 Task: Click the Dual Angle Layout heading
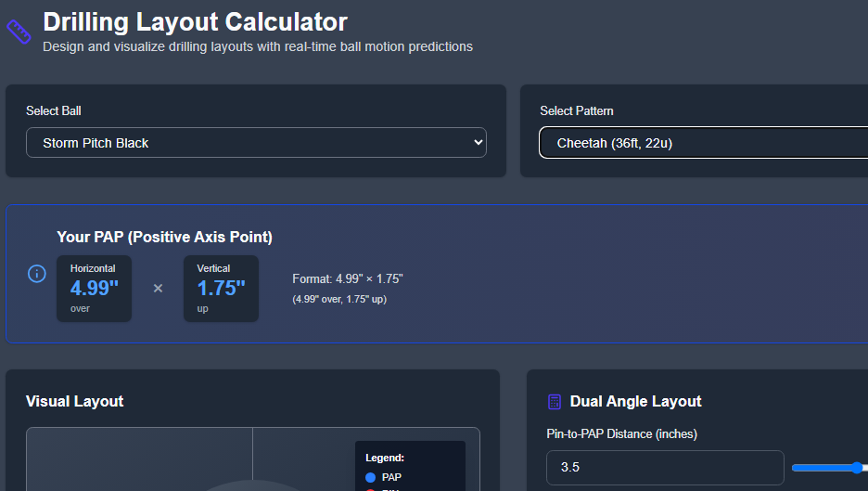(635, 402)
